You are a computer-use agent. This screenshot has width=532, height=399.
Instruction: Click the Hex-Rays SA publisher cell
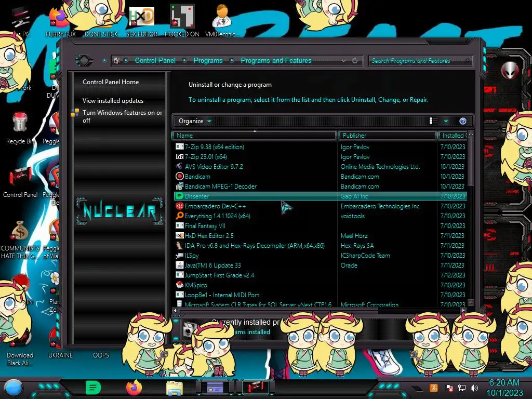coord(357,245)
